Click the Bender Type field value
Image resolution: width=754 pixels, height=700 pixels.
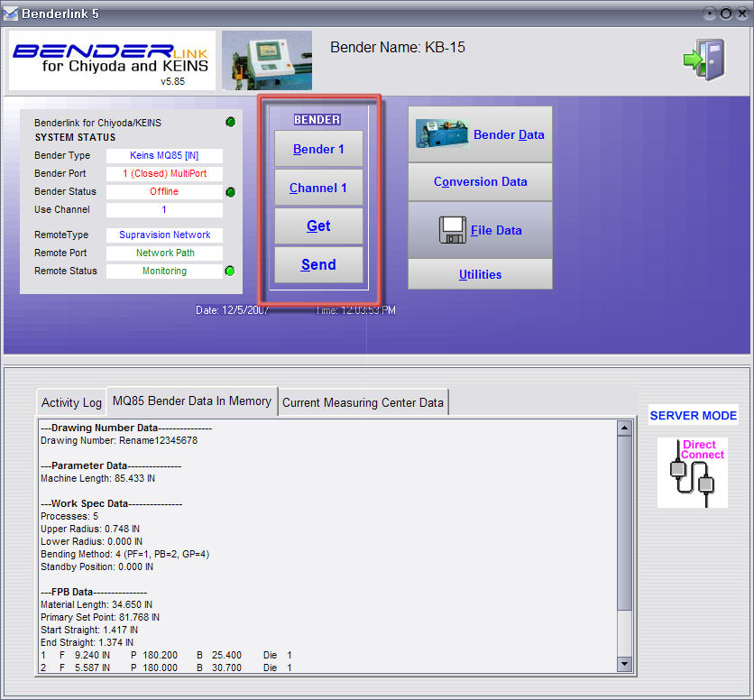click(164, 156)
